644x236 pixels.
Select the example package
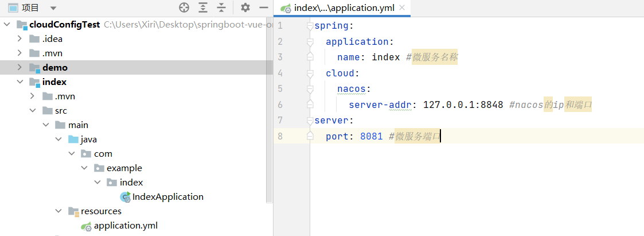pos(124,168)
